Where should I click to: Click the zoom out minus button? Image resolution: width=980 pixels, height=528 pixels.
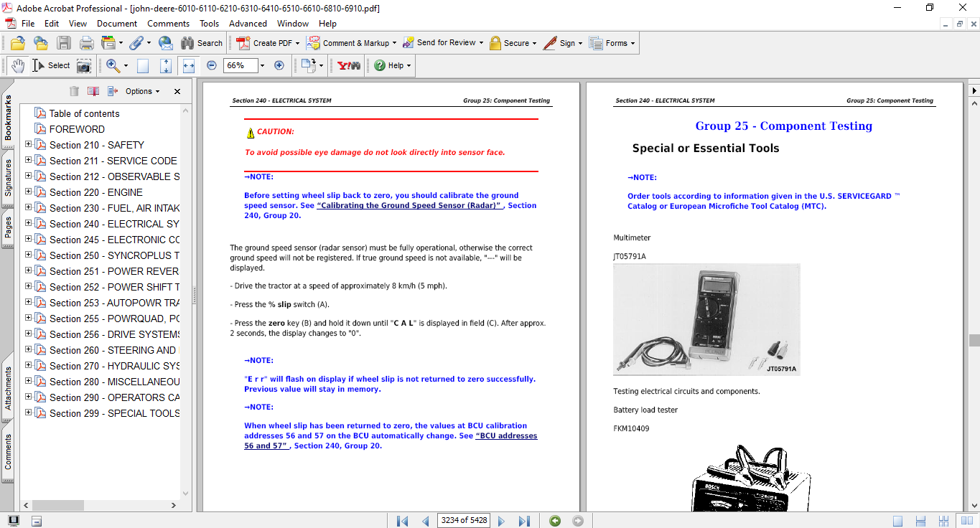coord(212,65)
